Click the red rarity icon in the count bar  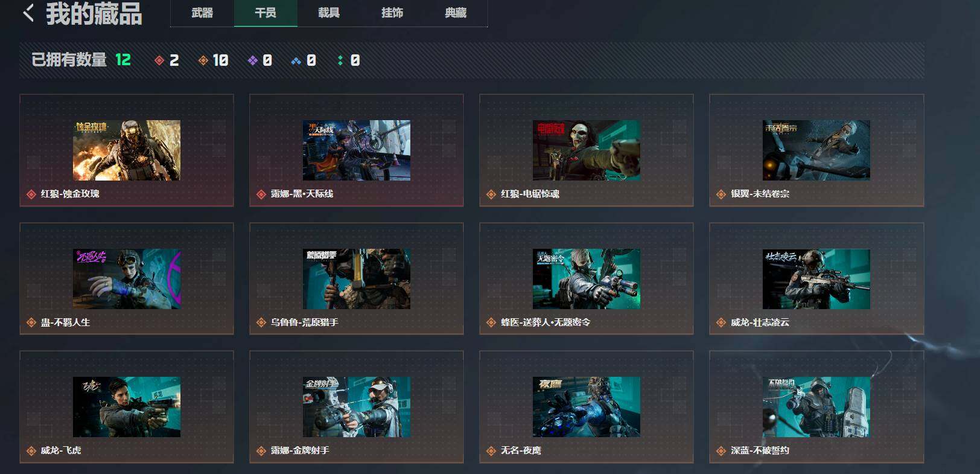pyautogui.click(x=159, y=60)
